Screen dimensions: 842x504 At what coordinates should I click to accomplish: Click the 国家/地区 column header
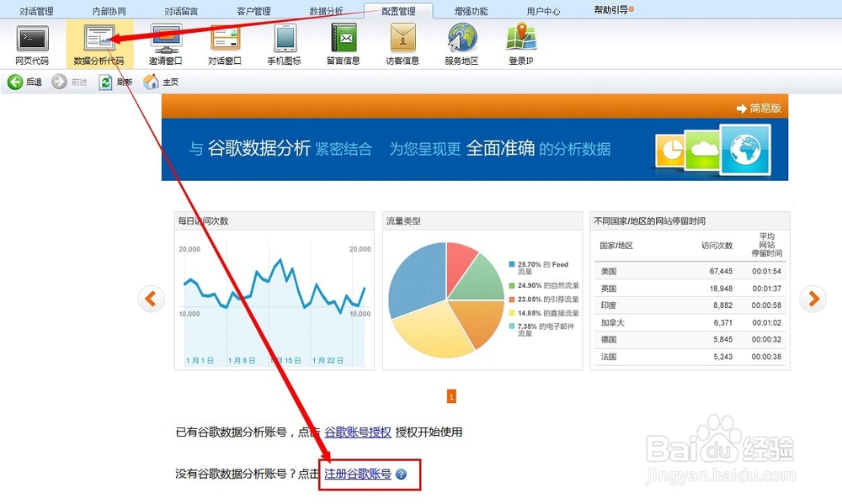pos(616,246)
